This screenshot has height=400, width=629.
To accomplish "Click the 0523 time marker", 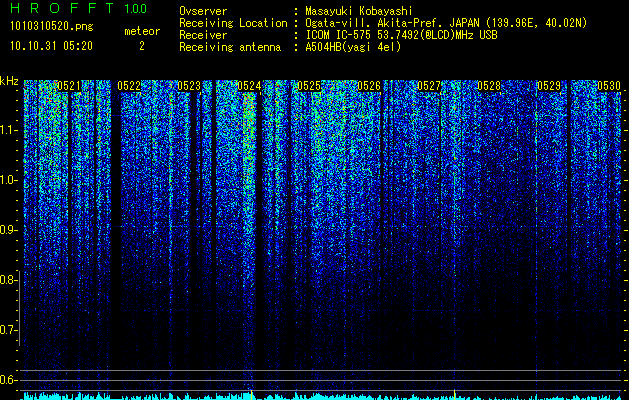I will (189, 86).
